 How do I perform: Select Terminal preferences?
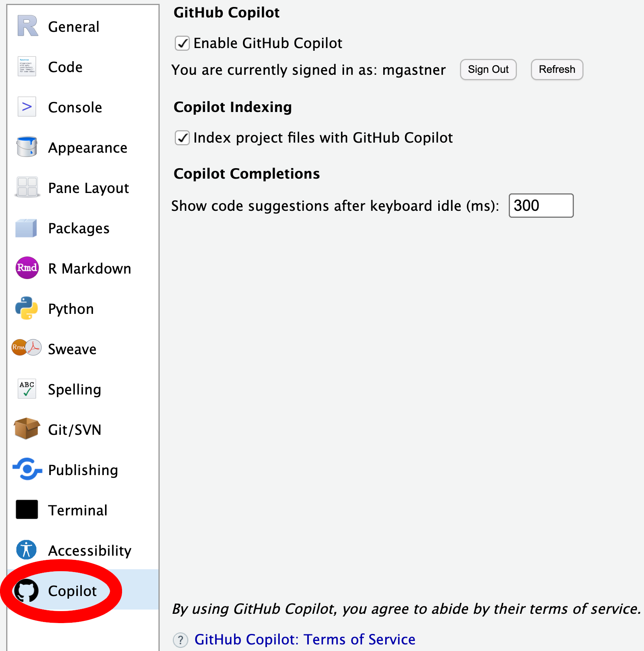tap(83, 510)
